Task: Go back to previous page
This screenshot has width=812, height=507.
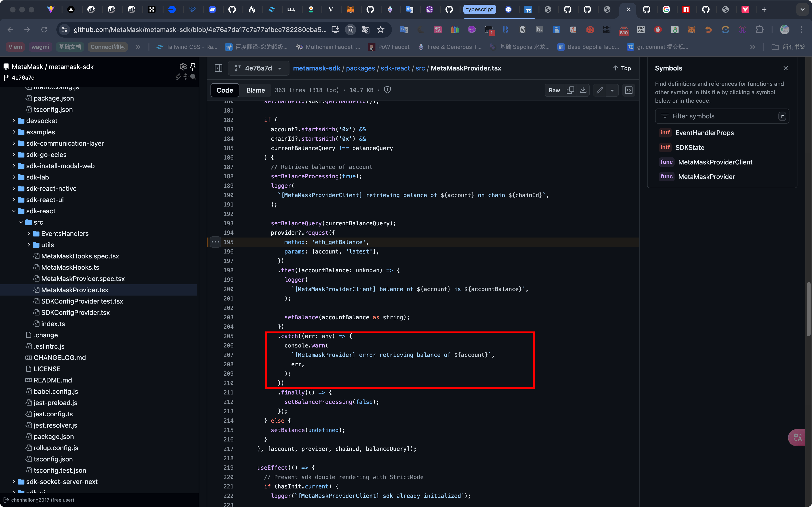Action: tap(10, 30)
